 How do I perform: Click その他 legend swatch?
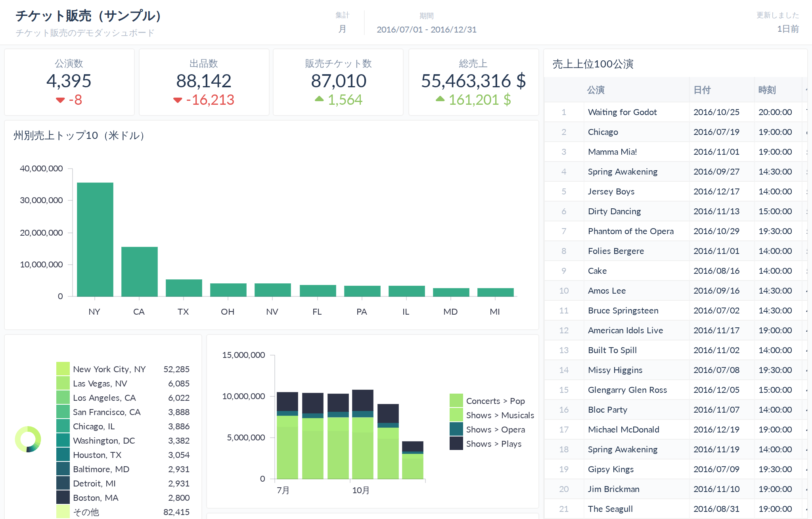(63, 511)
